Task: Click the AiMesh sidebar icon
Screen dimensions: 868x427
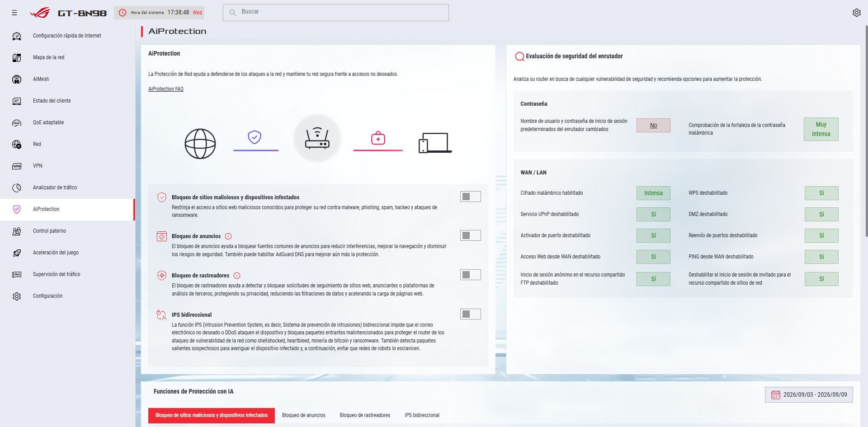Action: click(x=17, y=80)
